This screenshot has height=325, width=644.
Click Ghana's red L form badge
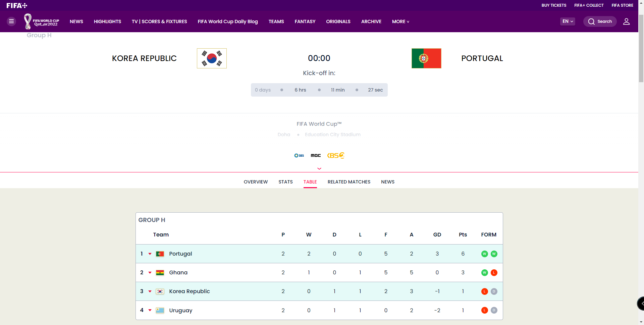494,273
